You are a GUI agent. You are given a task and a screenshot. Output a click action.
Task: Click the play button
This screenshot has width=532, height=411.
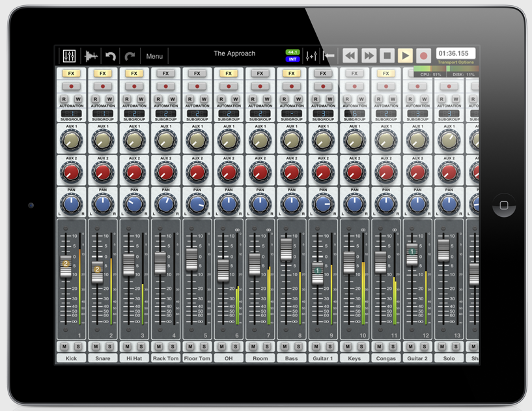click(x=405, y=55)
